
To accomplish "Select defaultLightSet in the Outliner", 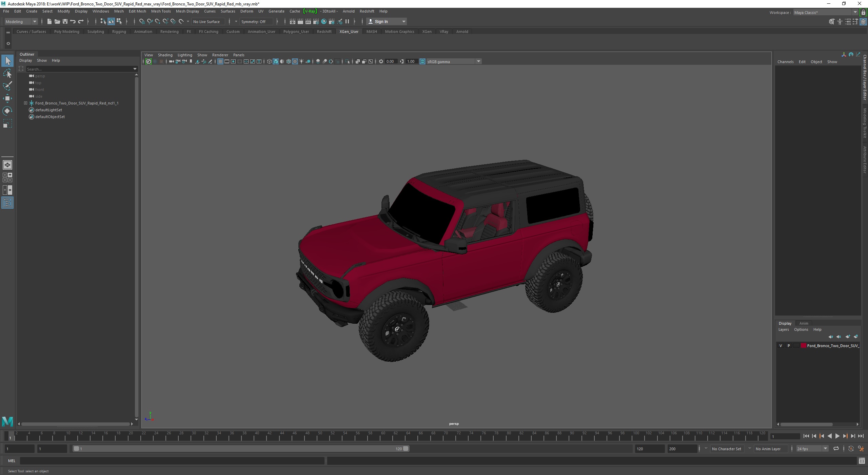I will (48, 110).
